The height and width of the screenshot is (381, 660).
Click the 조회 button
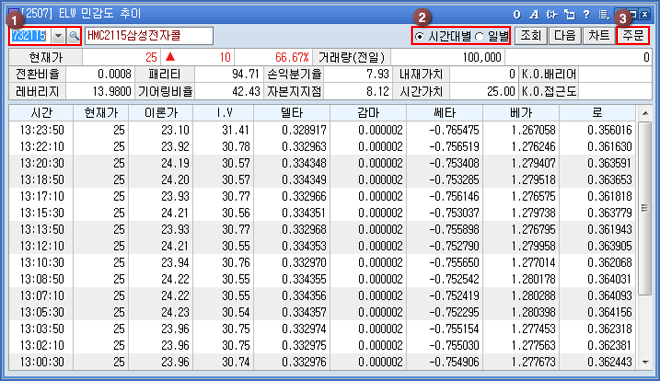531,36
